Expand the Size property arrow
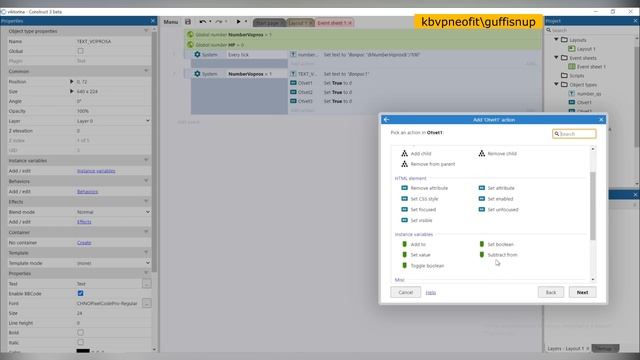Image resolution: width=640 pixels, height=360 pixels. click(72, 91)
